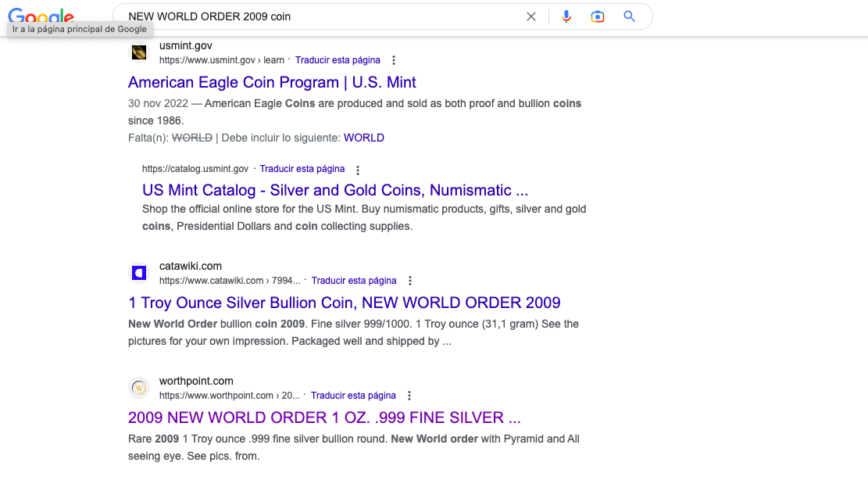Viewport: 868px width, 491px height.
Task: Clear the search box text
Action: 531,16
